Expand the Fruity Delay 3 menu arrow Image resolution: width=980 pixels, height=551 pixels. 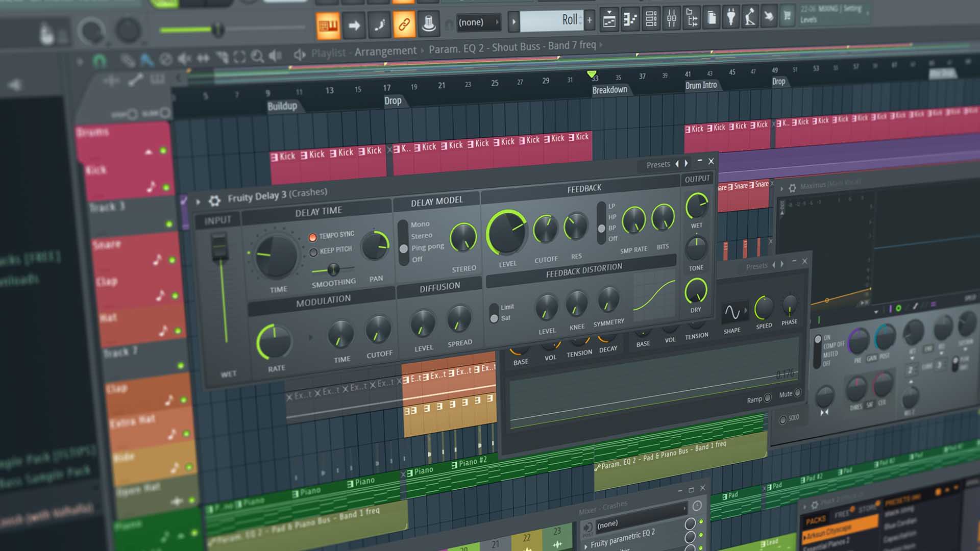(x=198, y=202)
